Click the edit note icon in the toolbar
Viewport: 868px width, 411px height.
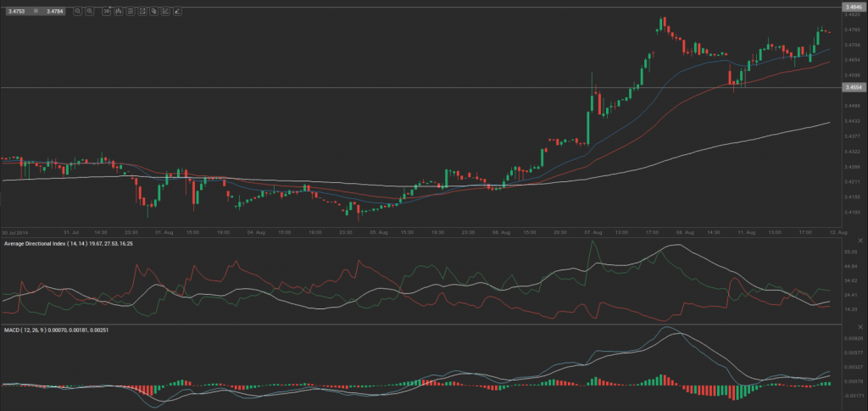pos(165,11)
